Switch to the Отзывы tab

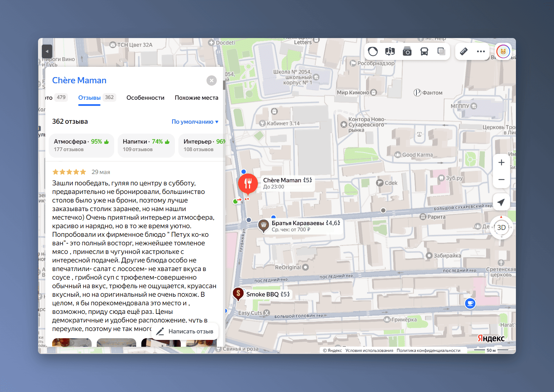click(89, 98)
